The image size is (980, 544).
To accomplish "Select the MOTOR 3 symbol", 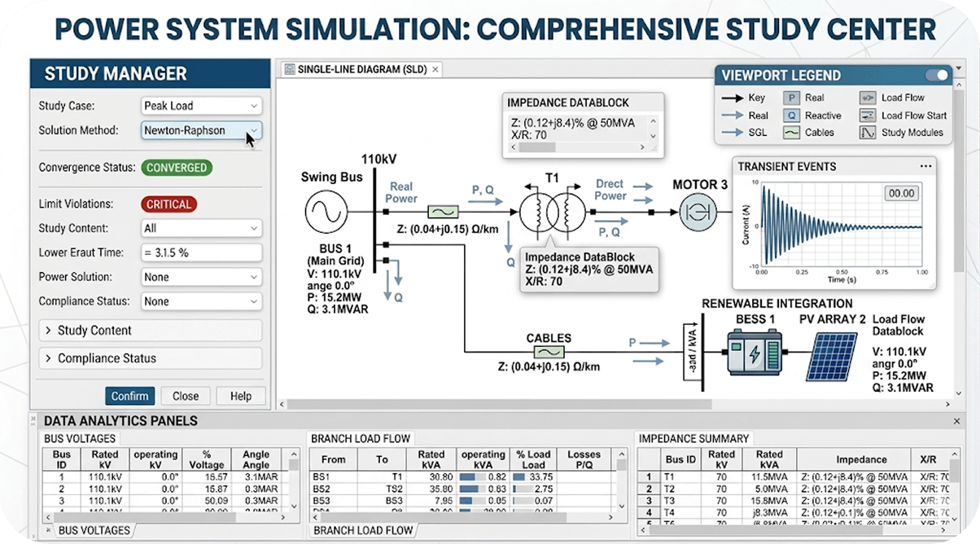I will tap(700, 213).
